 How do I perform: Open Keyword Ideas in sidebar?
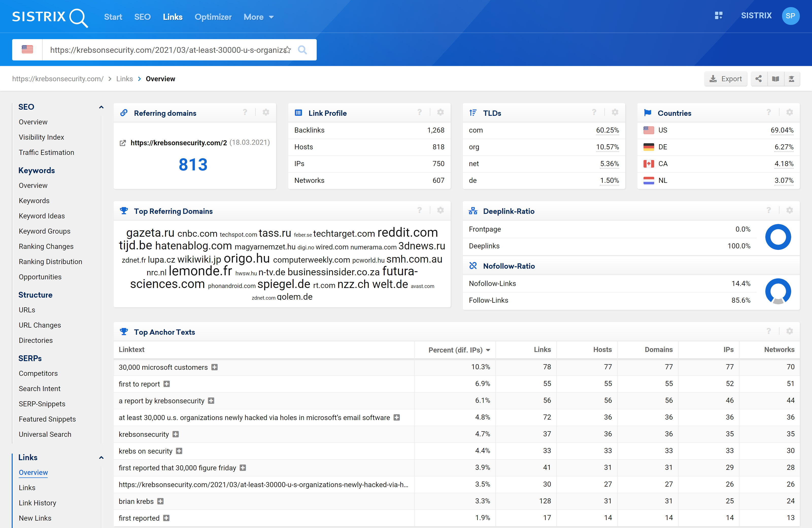pyautogui.click(x=42, y=216)
